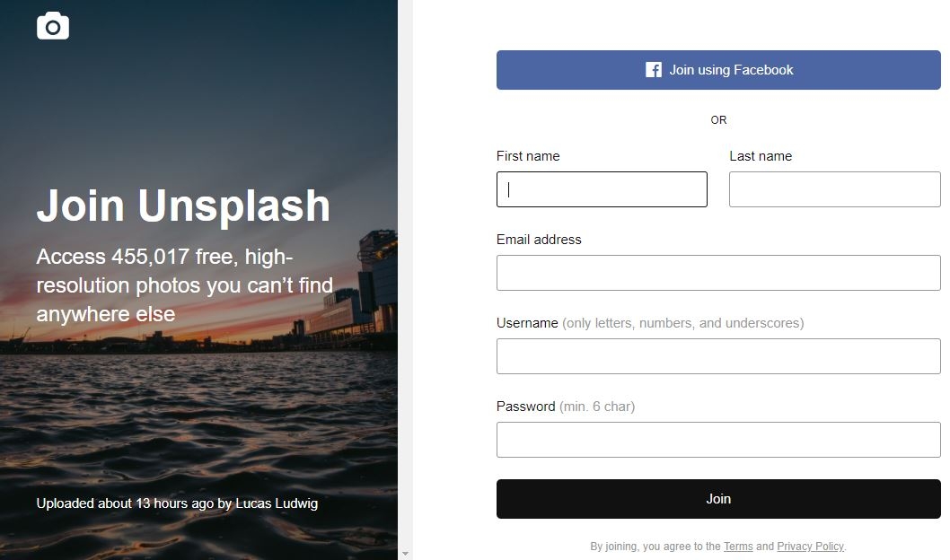Click the Password label text
The width and height of the screenshot is (950, 560).
point(525,407)
